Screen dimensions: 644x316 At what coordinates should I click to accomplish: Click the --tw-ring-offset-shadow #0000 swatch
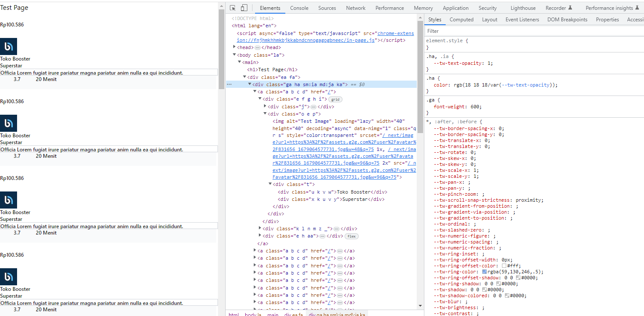518,278
